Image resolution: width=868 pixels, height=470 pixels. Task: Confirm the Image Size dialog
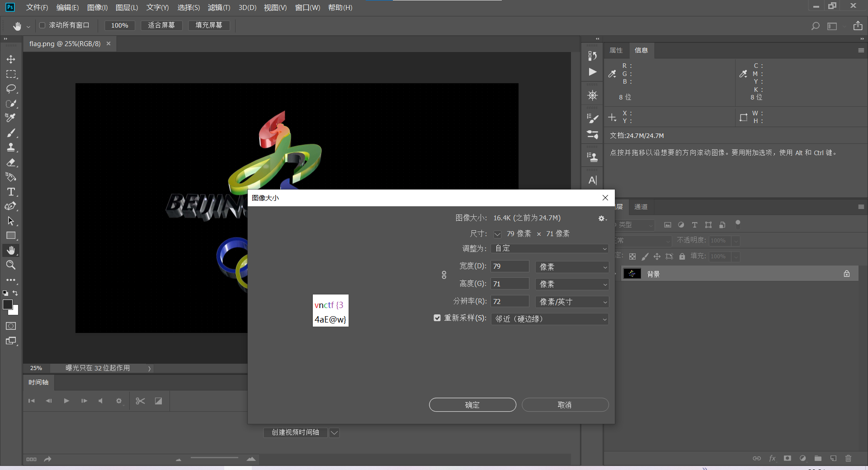[x=472, y=405]
